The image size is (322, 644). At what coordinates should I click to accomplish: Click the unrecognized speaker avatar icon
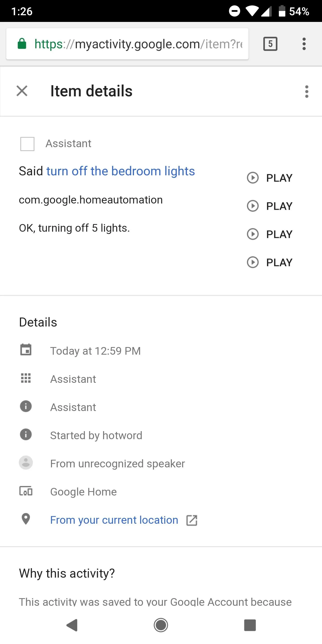26,462
